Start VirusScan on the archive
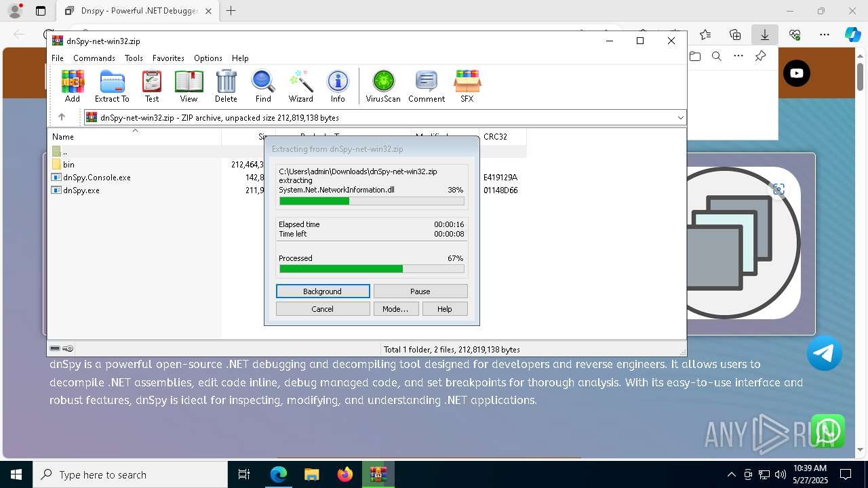868x488 pixels. [x=383, y=86]
